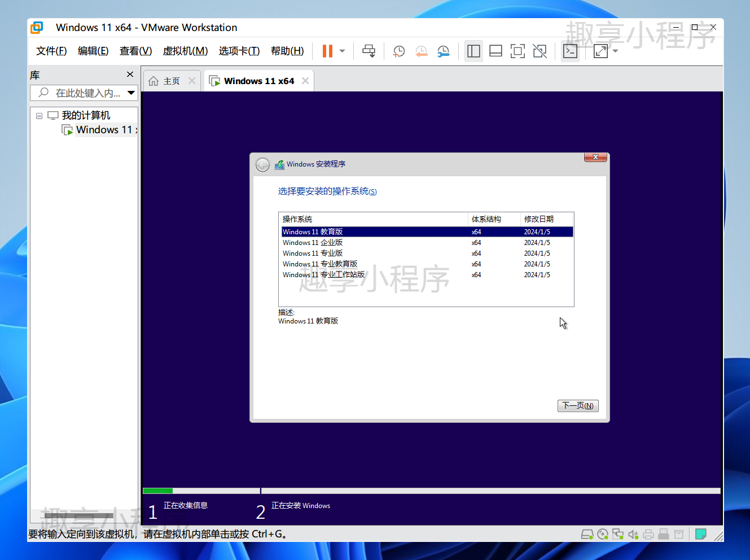Toggle the library sidebar view
The image size is (750, 560).
473,51
